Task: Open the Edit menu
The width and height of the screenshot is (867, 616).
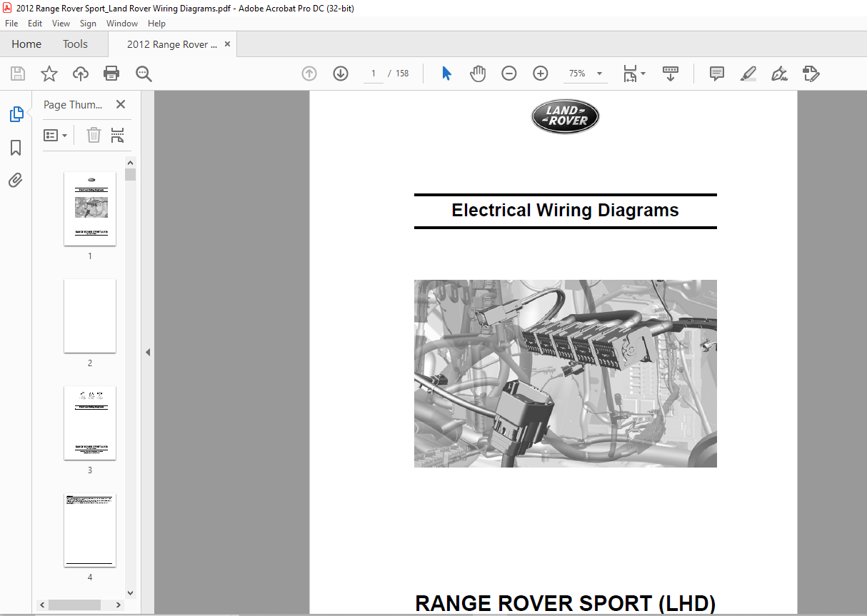Action: [x=35, y=24]
